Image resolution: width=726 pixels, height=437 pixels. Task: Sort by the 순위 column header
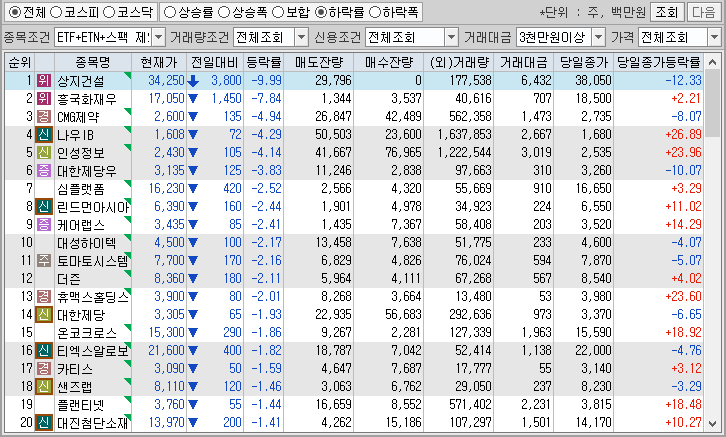20,62
